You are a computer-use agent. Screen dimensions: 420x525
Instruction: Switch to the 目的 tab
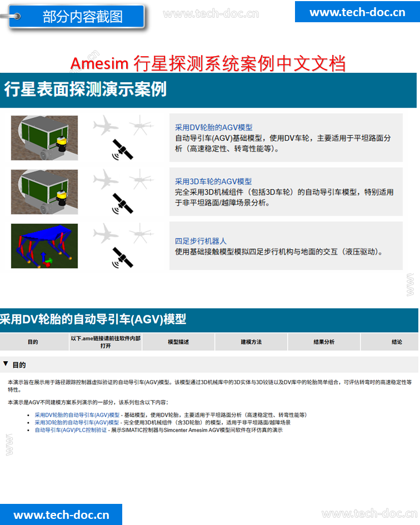33,342
